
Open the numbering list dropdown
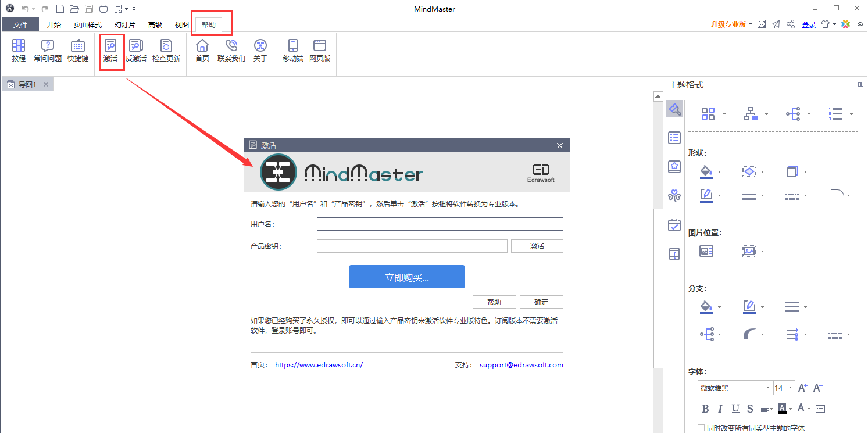851,114
